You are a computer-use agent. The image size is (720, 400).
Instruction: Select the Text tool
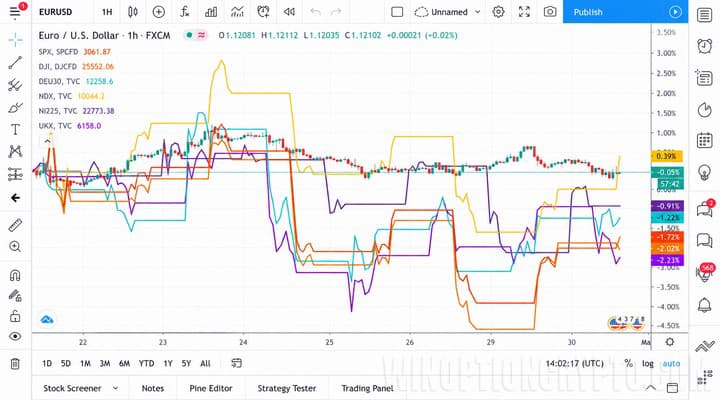[15, 130]
